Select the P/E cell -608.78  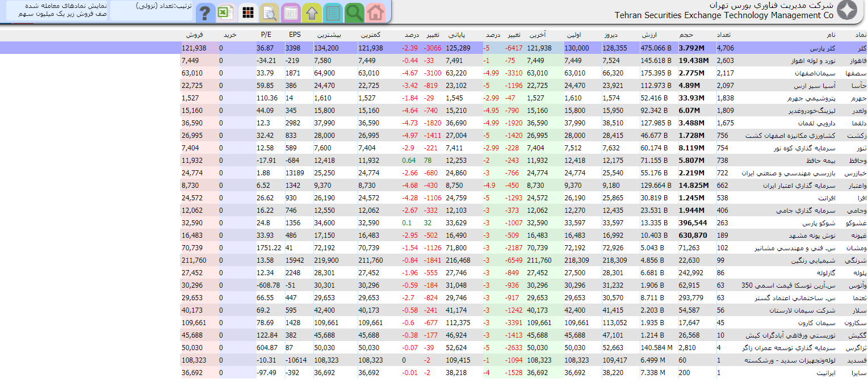coord(269,285)
